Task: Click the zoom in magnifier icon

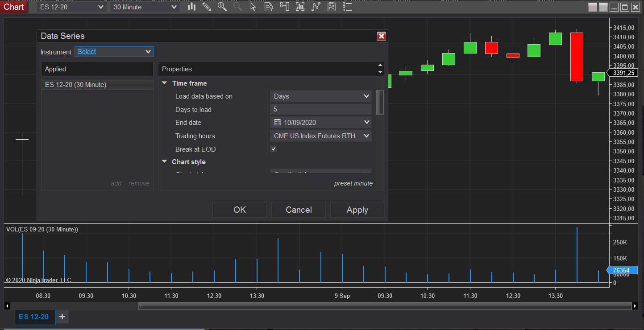Action: tap(222, 7)
